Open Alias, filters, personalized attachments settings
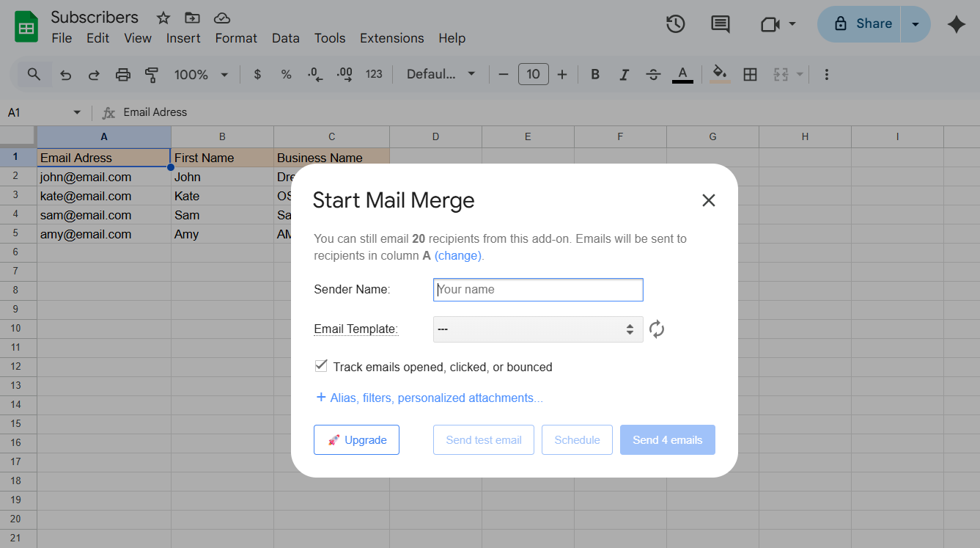The width and height of the screenshot is (980, 548). (429, 398)
